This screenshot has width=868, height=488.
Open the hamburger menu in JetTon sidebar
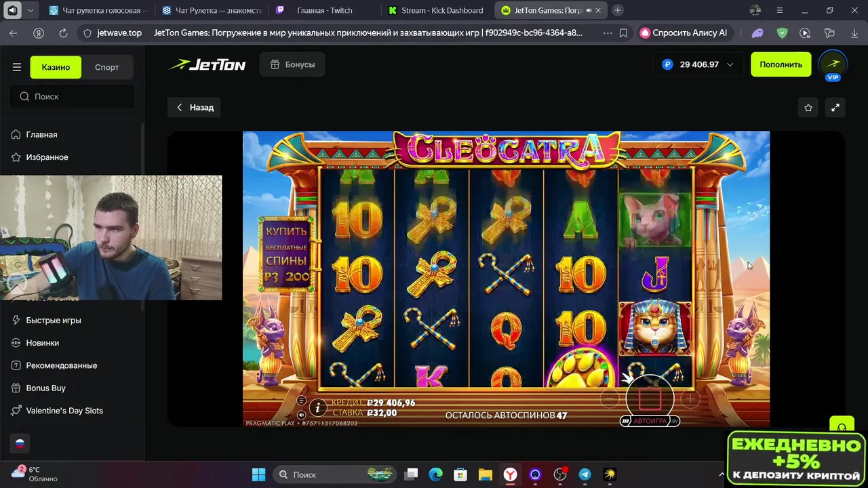coord(17,67)
